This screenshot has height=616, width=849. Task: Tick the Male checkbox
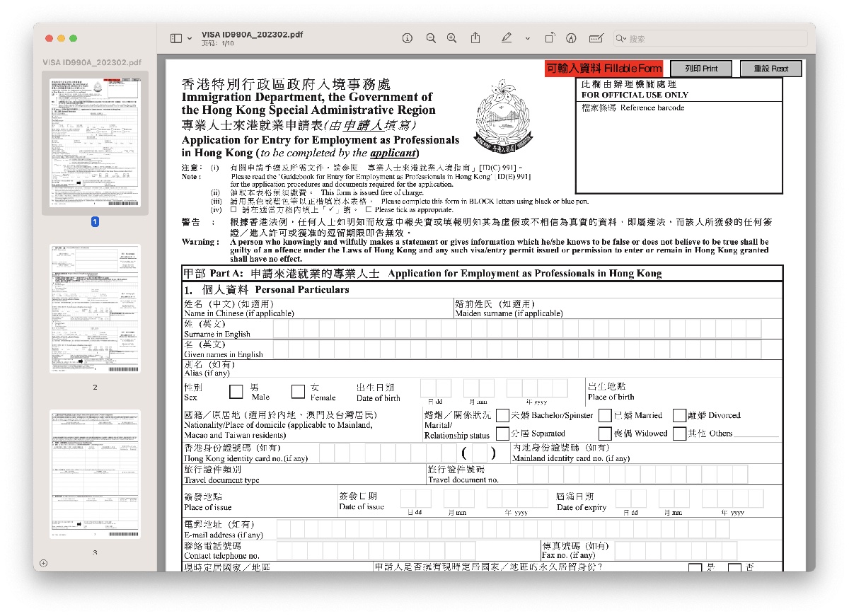pyautogui.click(x=236, y=392)
